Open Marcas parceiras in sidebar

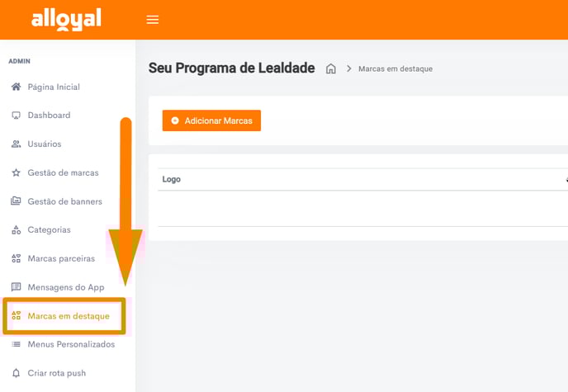click(61, 258)
